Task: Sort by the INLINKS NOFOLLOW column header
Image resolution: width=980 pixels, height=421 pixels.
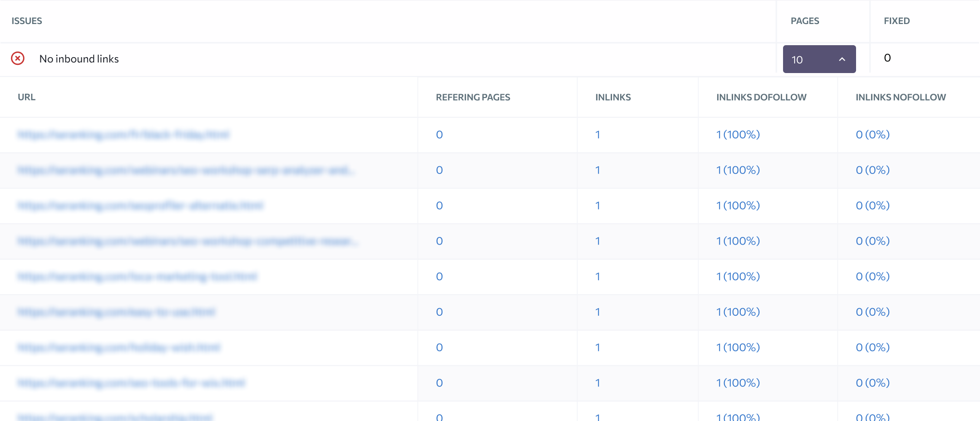Action: (901, 97)
